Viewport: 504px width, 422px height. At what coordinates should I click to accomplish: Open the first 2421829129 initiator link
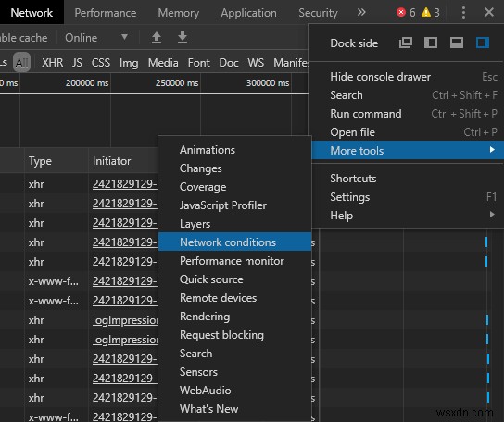(125, 184)
